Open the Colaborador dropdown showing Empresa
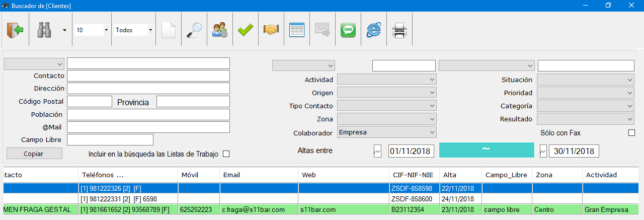The height and width of the screenshot is (220, 644). pos(387,132)
